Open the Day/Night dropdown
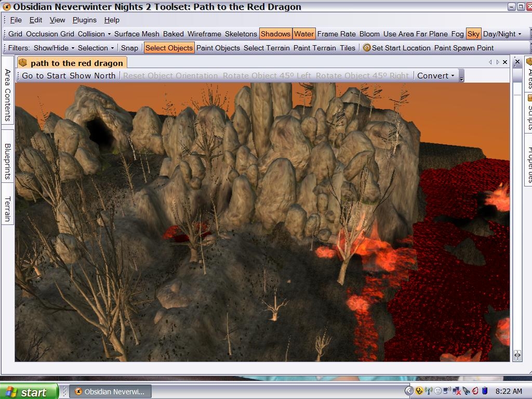 (502, 34)
